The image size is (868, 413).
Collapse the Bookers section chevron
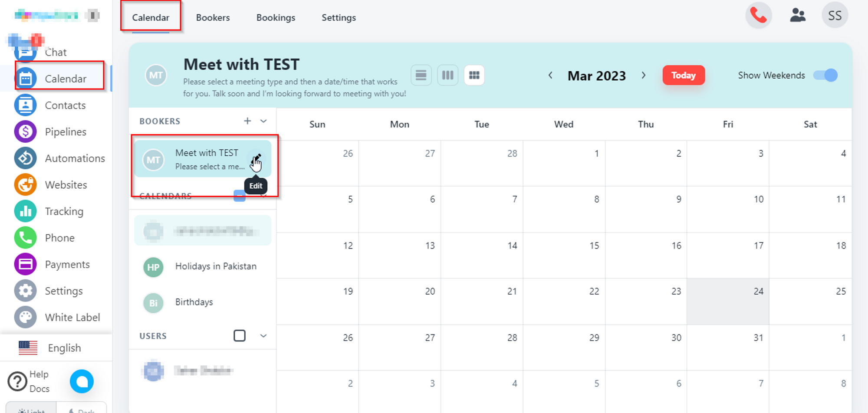[x=263, y=121]
